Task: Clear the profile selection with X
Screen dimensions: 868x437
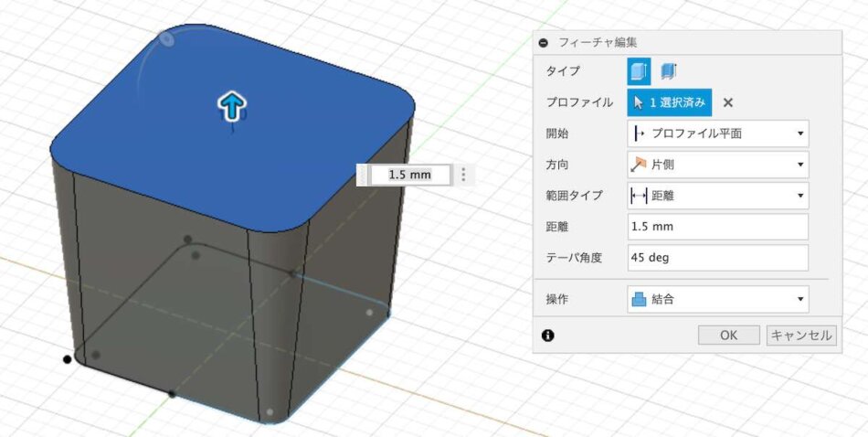Action: 728,102
